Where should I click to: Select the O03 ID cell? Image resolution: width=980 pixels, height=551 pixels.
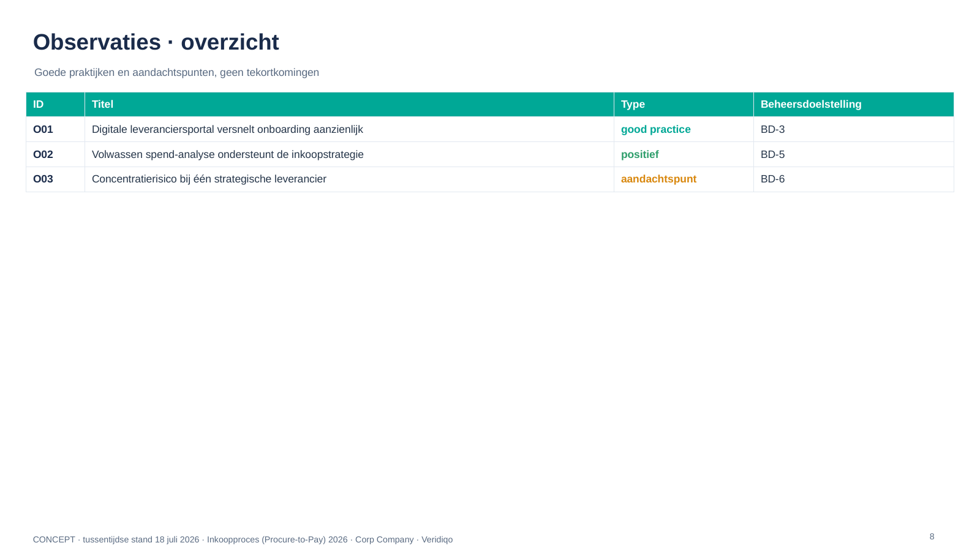(55, 179)
